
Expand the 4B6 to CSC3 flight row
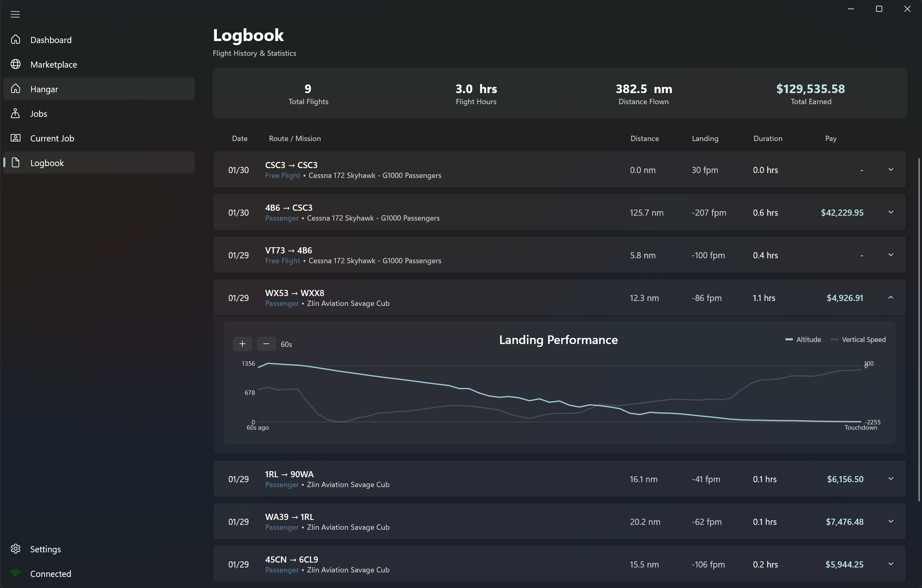click(890, 212)
